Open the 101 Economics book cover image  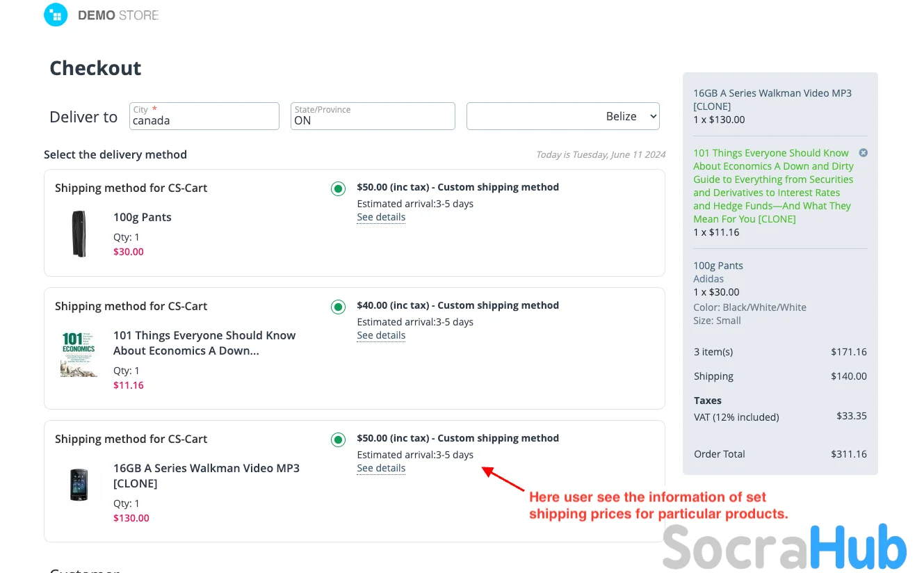[79, 354]
